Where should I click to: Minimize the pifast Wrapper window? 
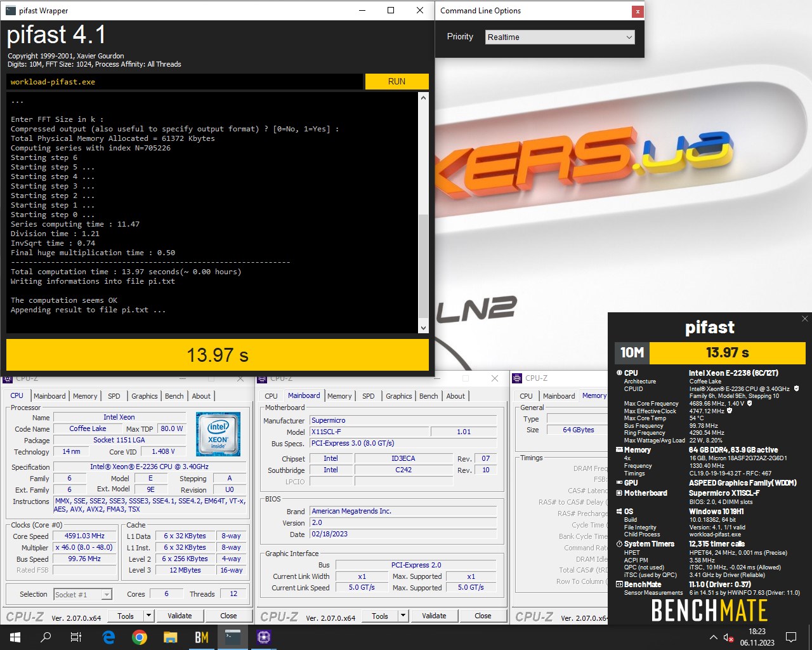[x=362, y=10]
